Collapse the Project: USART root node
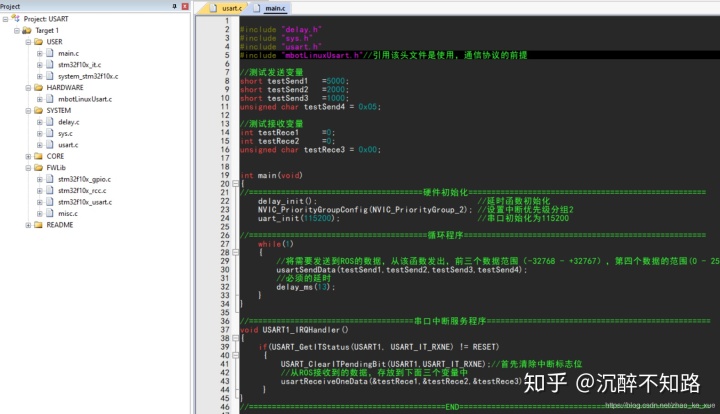 pos(5,19)
